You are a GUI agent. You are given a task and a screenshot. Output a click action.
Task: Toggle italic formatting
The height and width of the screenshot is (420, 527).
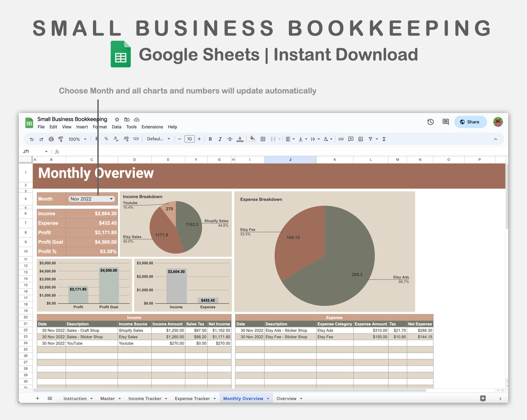pos(220,139)
